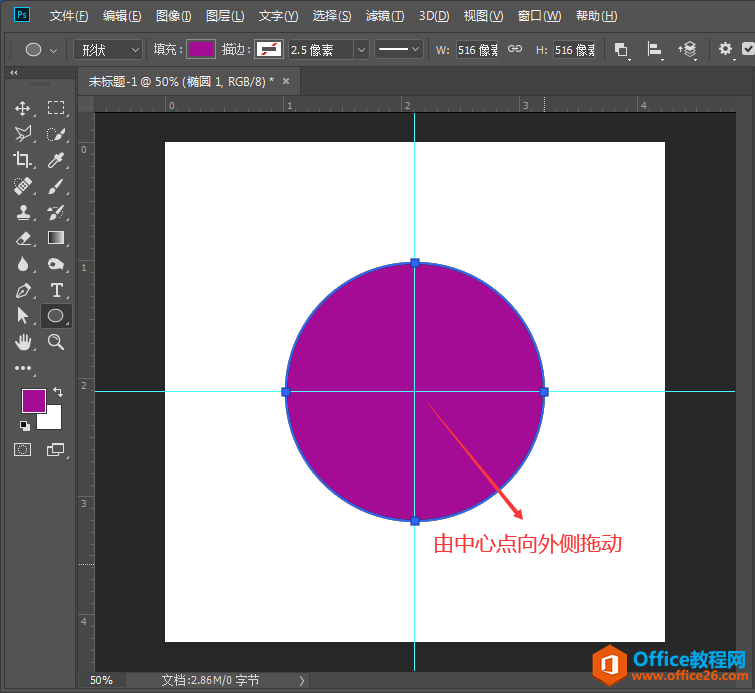Close the 未标题-1 document tab
This screenshot has height=693, width=755.
pyautogui.click(x=286, y=81)
